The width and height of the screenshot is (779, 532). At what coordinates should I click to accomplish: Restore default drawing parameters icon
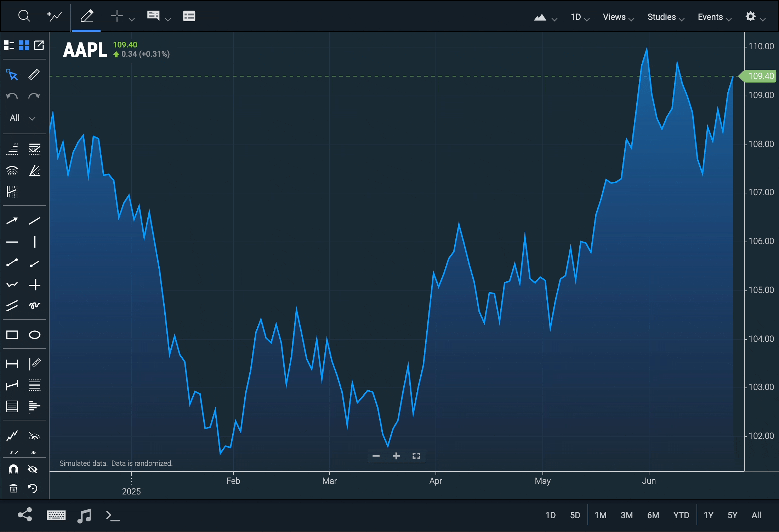pyautogui.click(x=33, y=489)
